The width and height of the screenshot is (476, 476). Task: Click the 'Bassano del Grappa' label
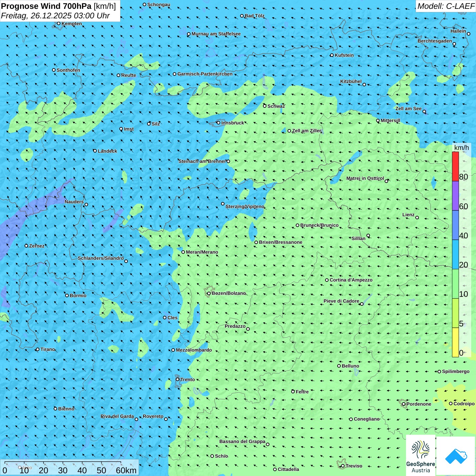click(242, 441)
